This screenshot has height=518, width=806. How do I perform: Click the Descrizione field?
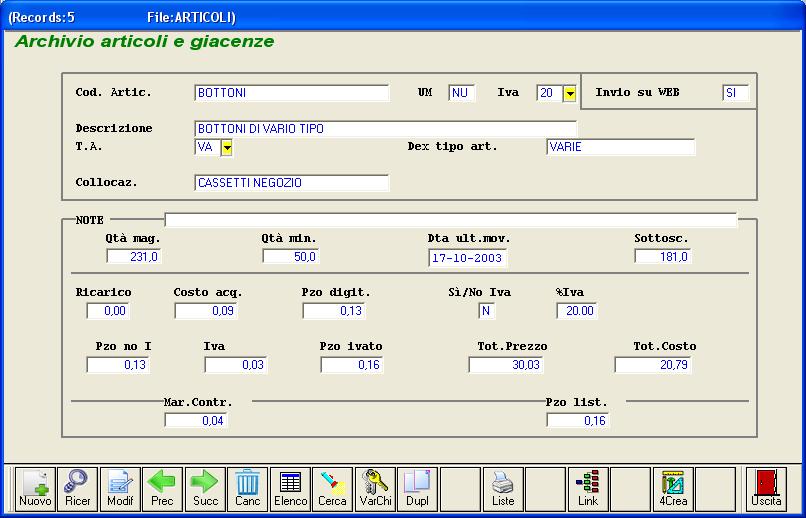(386, 129)
